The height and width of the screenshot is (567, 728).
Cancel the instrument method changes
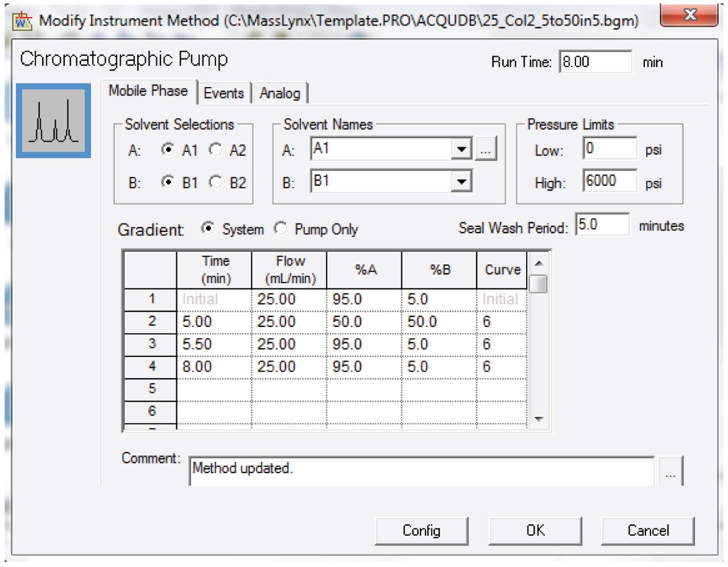click(648, 531)
